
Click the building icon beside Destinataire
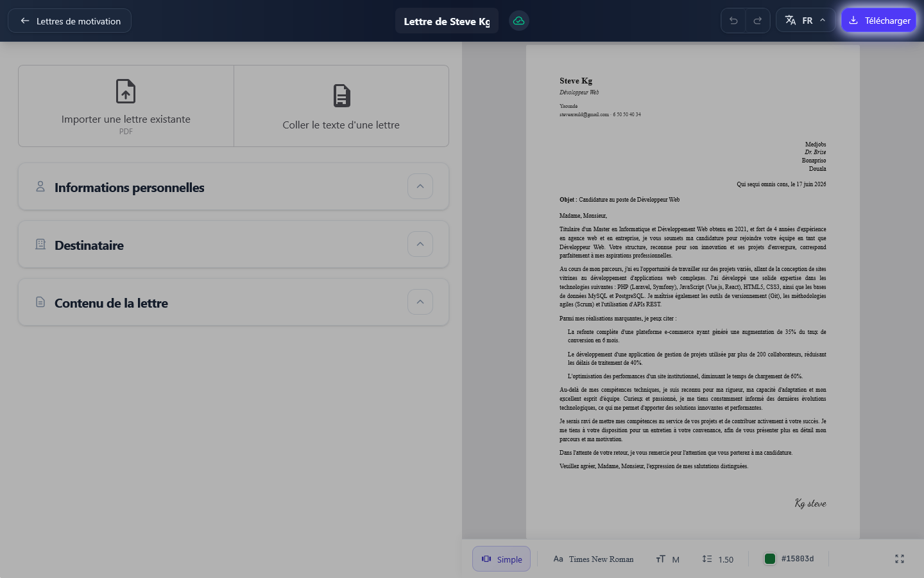point(40,244)
